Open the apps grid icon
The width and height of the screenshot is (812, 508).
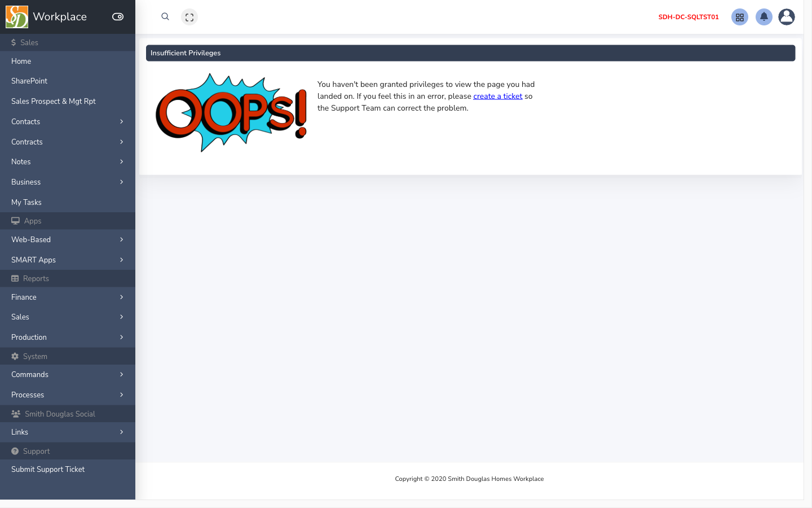(740, 17)
